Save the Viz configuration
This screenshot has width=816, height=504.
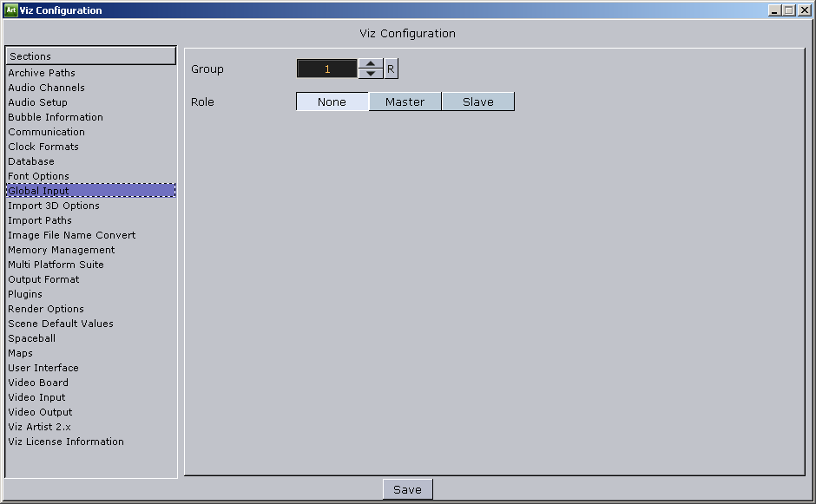407,489
